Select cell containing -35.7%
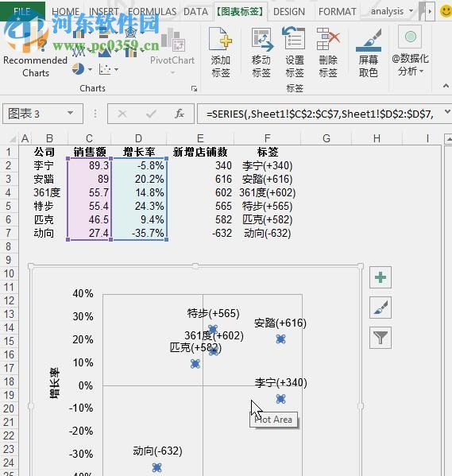452x476 pixels. coord(139,233)
